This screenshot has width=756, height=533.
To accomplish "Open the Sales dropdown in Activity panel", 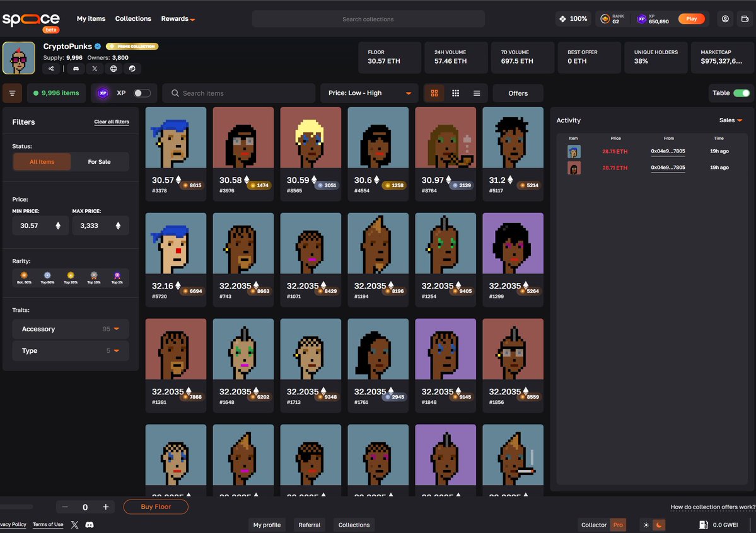I will pyautogui.click(x=730, y=120).
